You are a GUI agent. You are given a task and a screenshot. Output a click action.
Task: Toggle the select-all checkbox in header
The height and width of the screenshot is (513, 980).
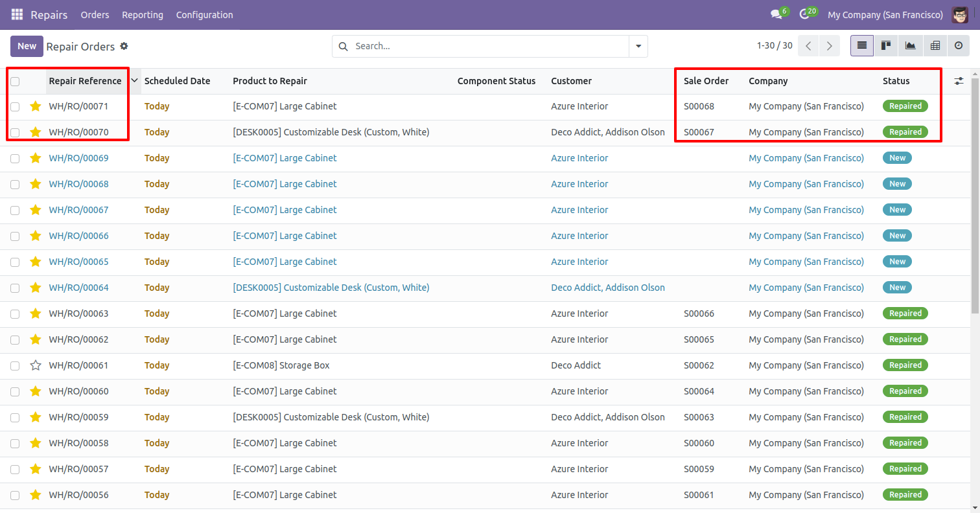[15, 82]
